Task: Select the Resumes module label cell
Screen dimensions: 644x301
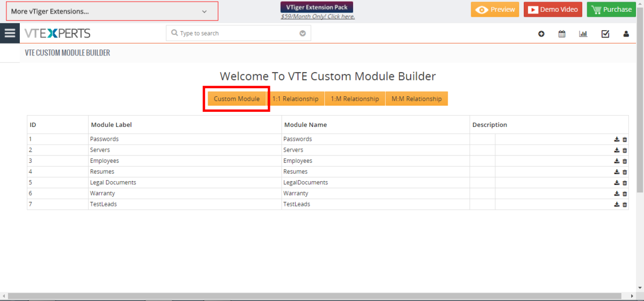Action: click(x=185, y=171)
